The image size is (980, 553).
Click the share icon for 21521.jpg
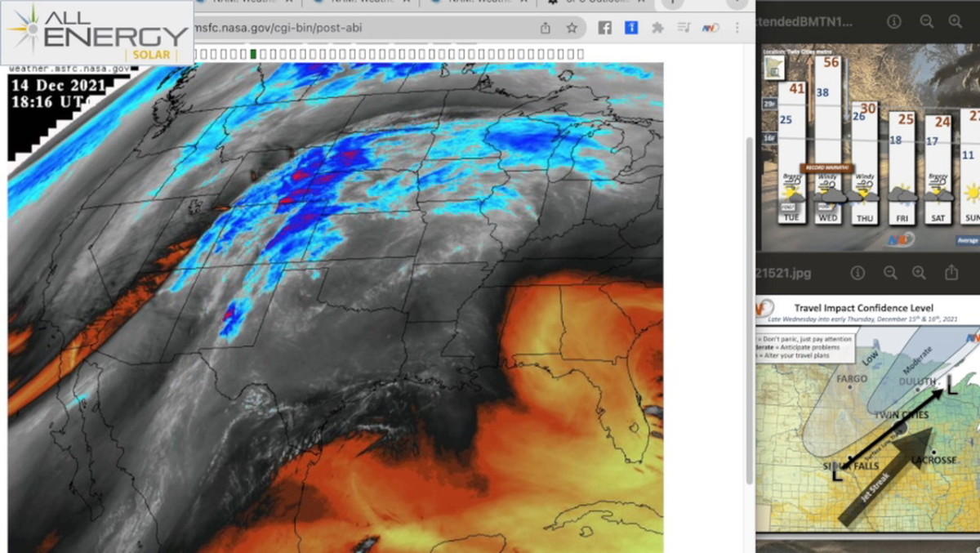tap(952, 272)
